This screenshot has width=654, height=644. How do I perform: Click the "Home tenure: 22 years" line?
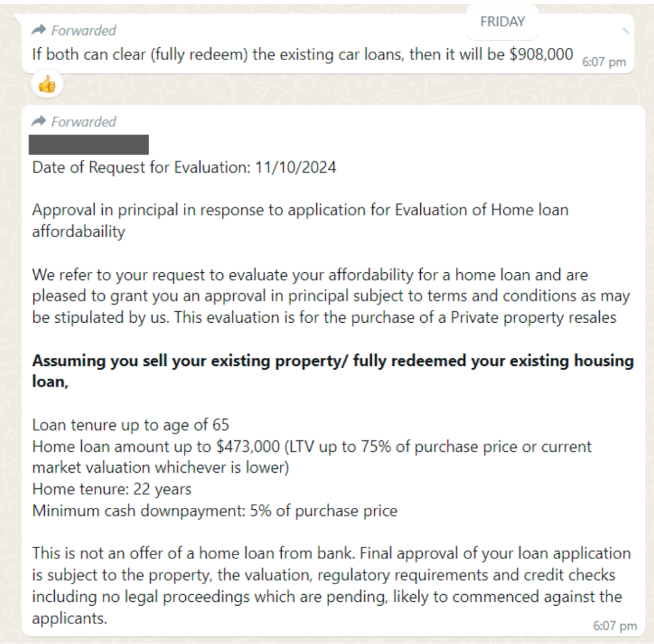(112, 489)
